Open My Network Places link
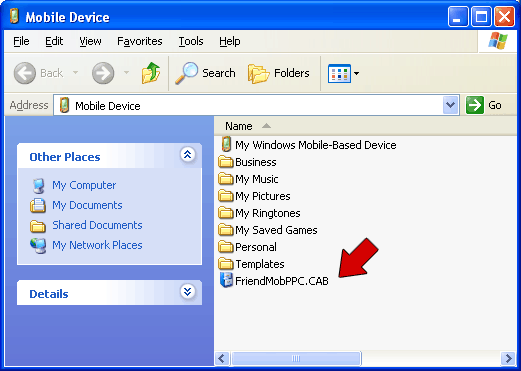This screenshot has width=521, height=371. tap(97, 245)
